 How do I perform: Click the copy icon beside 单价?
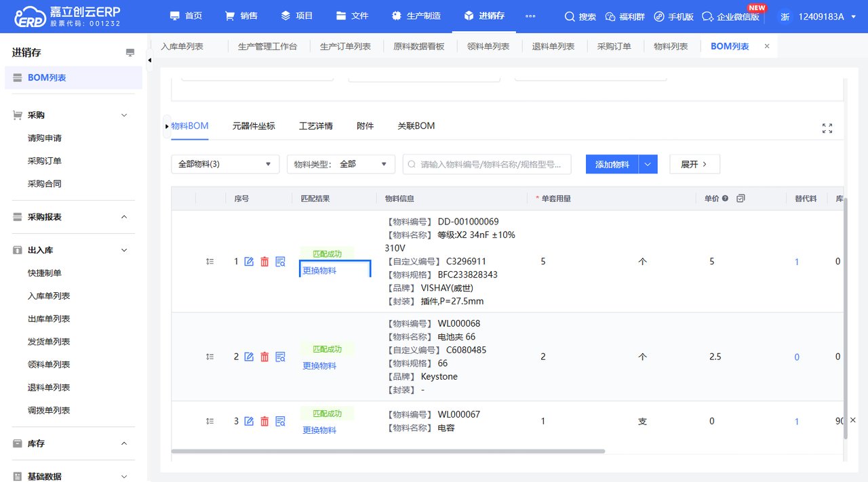741,199
